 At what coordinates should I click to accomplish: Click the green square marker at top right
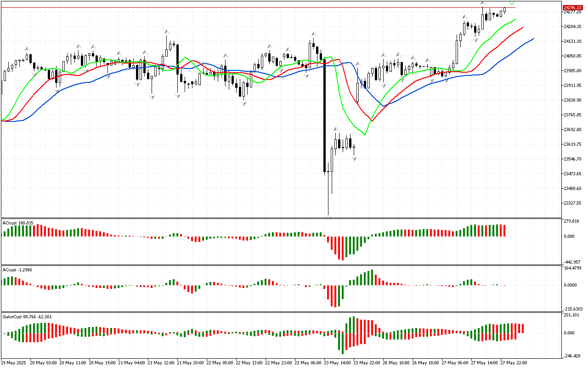click(x=512, y=2)
